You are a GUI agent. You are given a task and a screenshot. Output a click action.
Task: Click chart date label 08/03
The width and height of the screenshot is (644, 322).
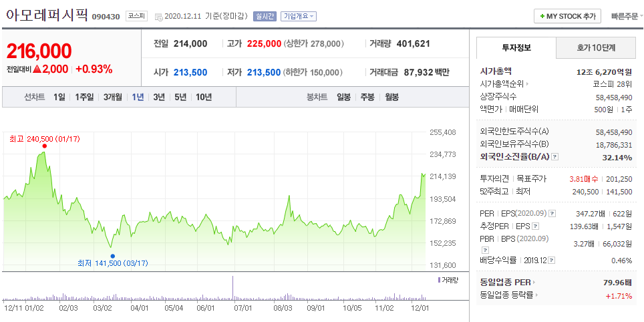[283, 307]
